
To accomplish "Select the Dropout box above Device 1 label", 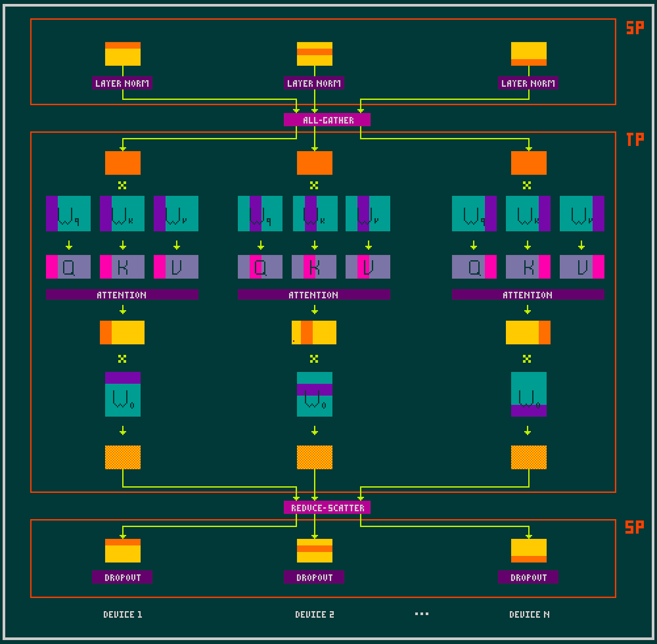I will [x=122, y=577].
